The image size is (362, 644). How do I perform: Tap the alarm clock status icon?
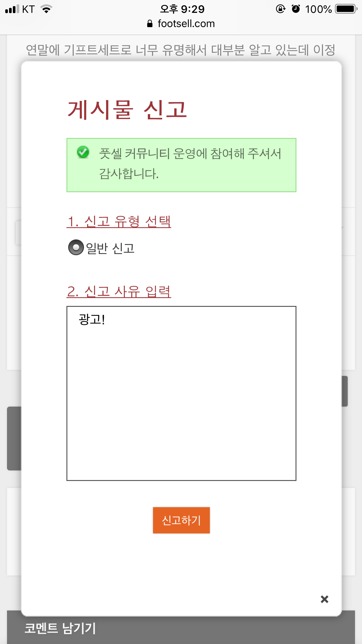tap(296, 9)
